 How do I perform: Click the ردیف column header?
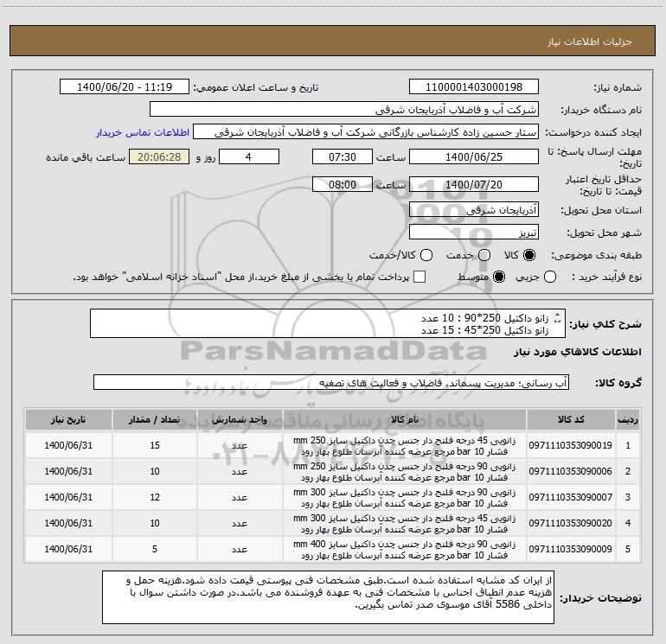coord(628,419)
